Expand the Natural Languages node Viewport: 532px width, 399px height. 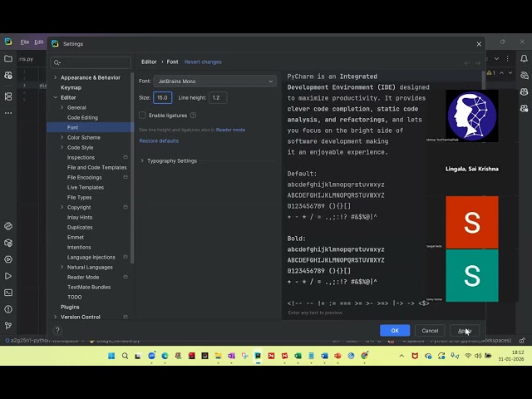(x=62, y=268)
